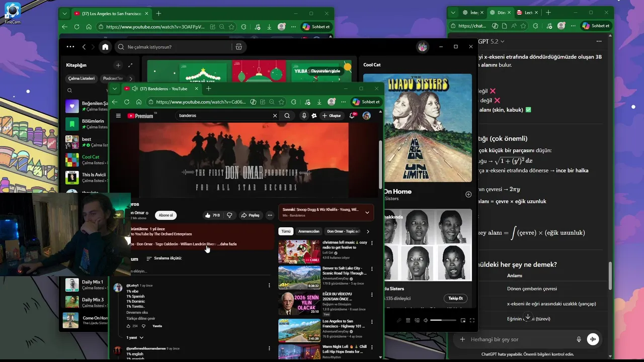Open more actions next to Paylaş

point(270,215)
